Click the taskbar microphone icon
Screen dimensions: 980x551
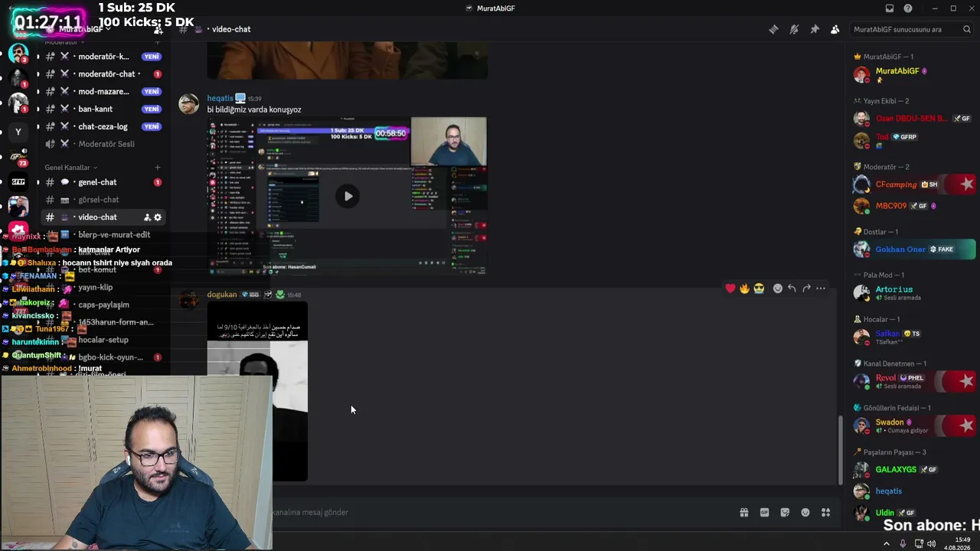903,544
